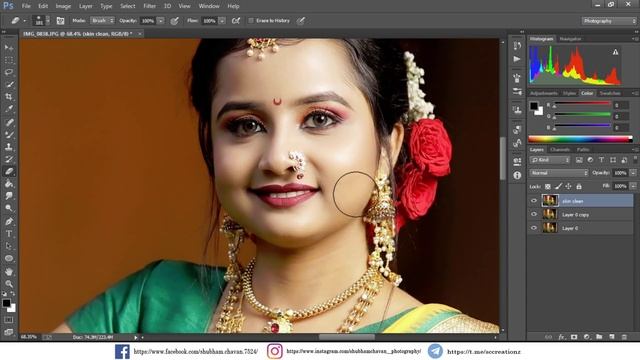Click the Facebook profile link
The height and width of the screenshot is (360, 640).
(x=196, y=351)
